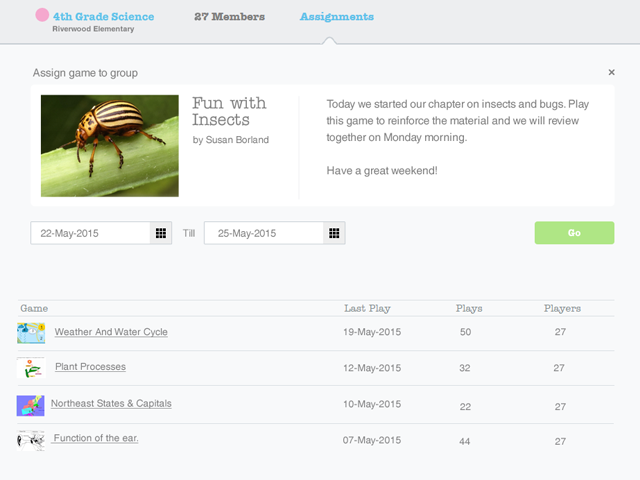
Task: Click the Fun with Insects beetle image
Action: pyautogui.click(x=110, y=146)
